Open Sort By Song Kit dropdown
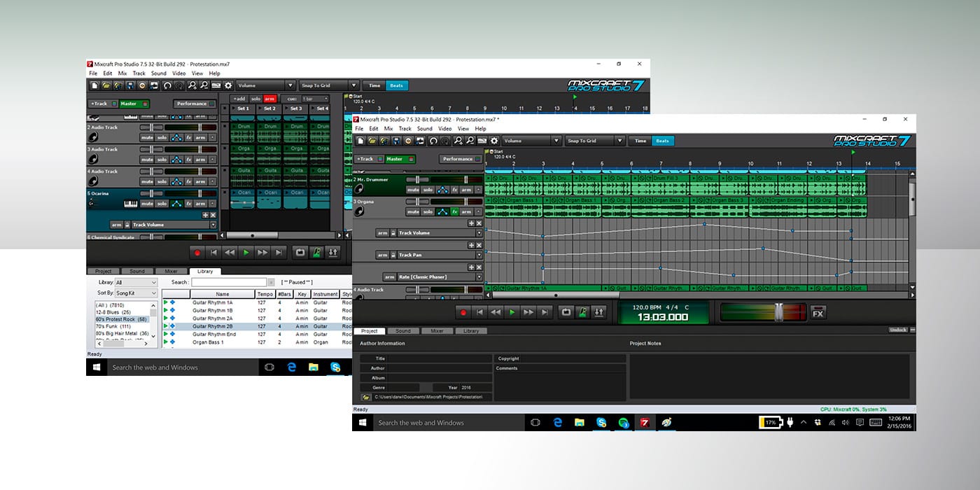This screenshot has width=980, height=490. coord(136,293)
